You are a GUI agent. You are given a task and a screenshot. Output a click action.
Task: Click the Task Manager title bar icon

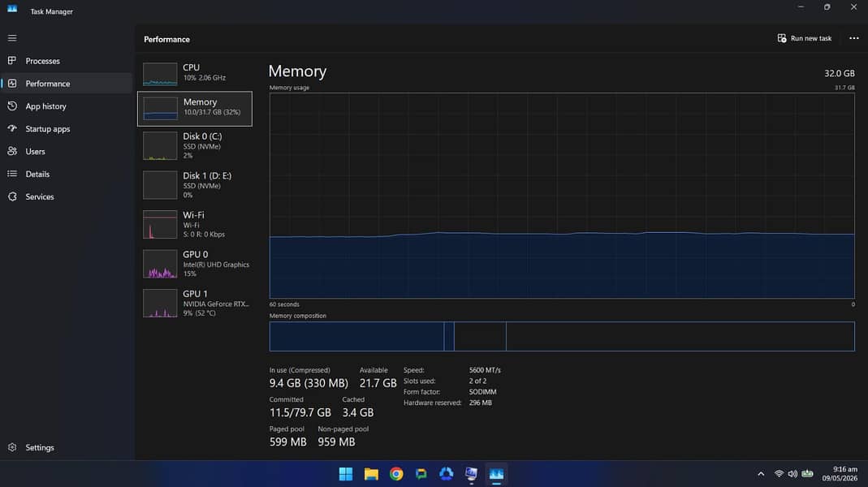[x=12, y=9]
